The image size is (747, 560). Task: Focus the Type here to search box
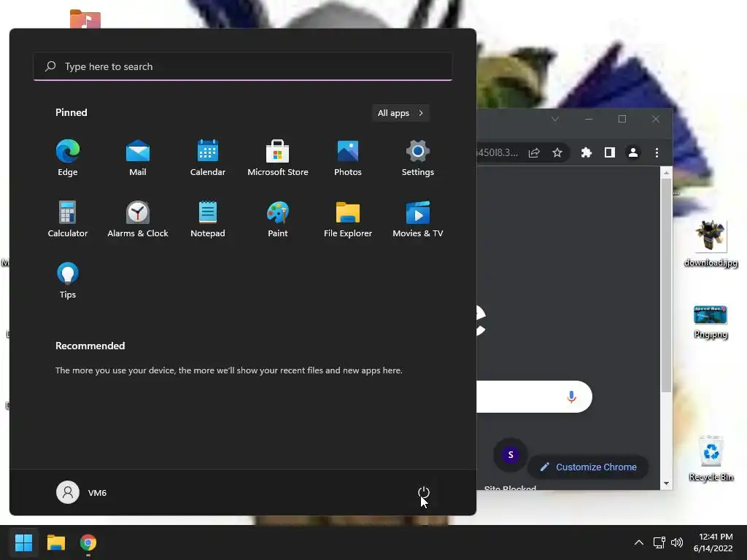pyautogui.click(x=243, y=66)
